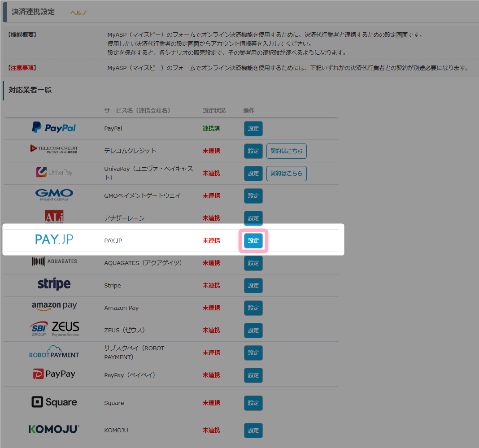
Task: Click the PayPal logo
Action: [54, 128]
